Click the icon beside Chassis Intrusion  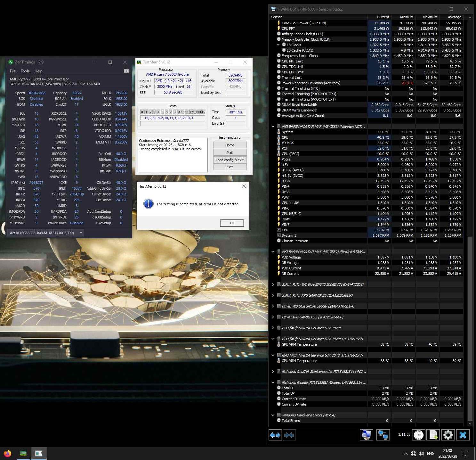pyautogui.click(x=278, y=241)
